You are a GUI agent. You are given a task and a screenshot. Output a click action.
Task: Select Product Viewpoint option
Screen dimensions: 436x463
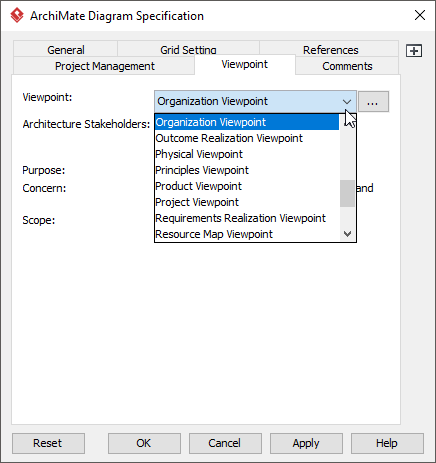(x=247, y=186)
